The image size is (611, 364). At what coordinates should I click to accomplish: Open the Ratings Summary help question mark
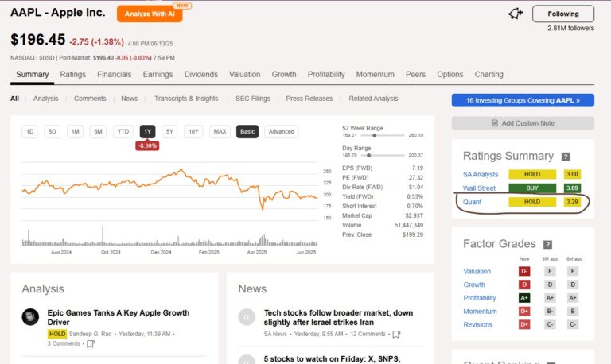click(566, 157)
